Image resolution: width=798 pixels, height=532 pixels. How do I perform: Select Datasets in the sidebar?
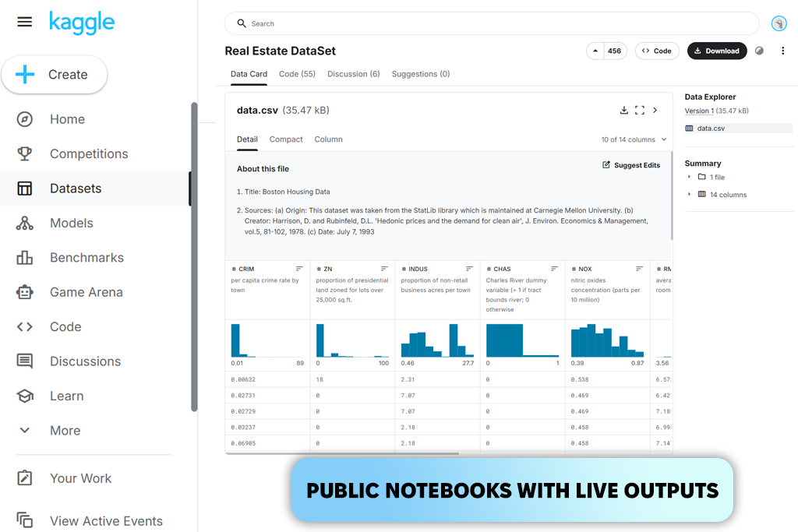point(76,188)
